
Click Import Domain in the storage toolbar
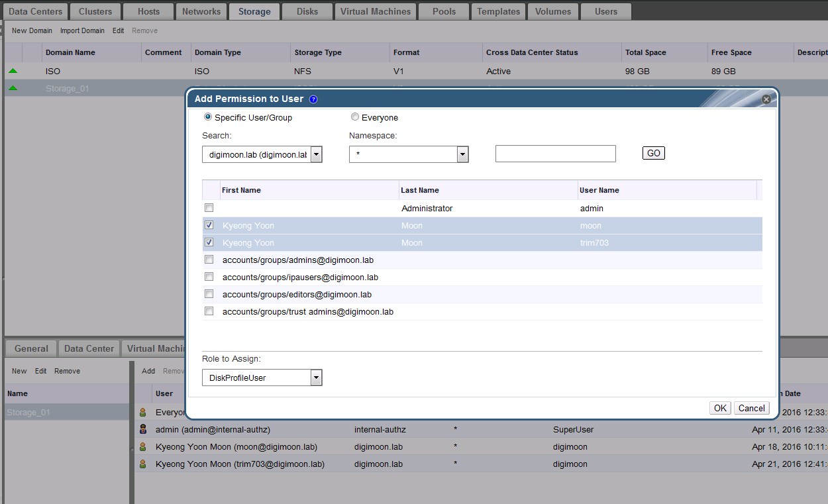[82, 30]
